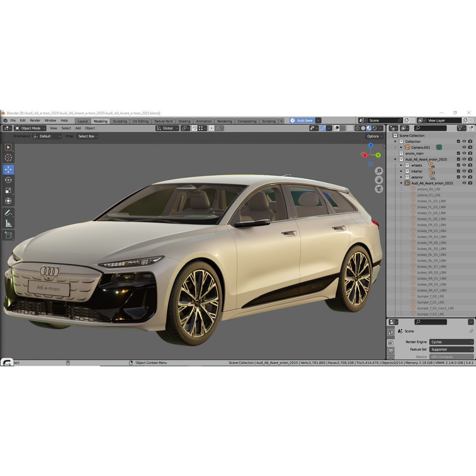
Task: Add a new workspace with plus button
Action: pos(281,121)
